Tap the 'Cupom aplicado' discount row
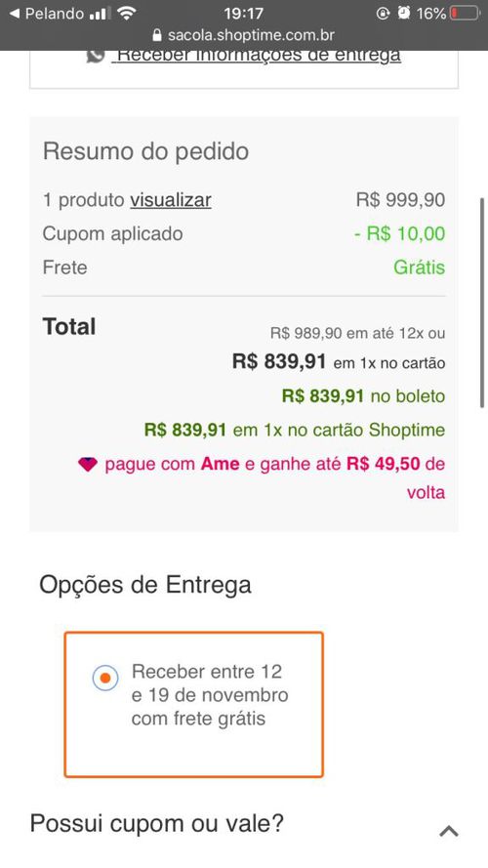This screenshot has height=868, width=488. [x=244, y=233]
